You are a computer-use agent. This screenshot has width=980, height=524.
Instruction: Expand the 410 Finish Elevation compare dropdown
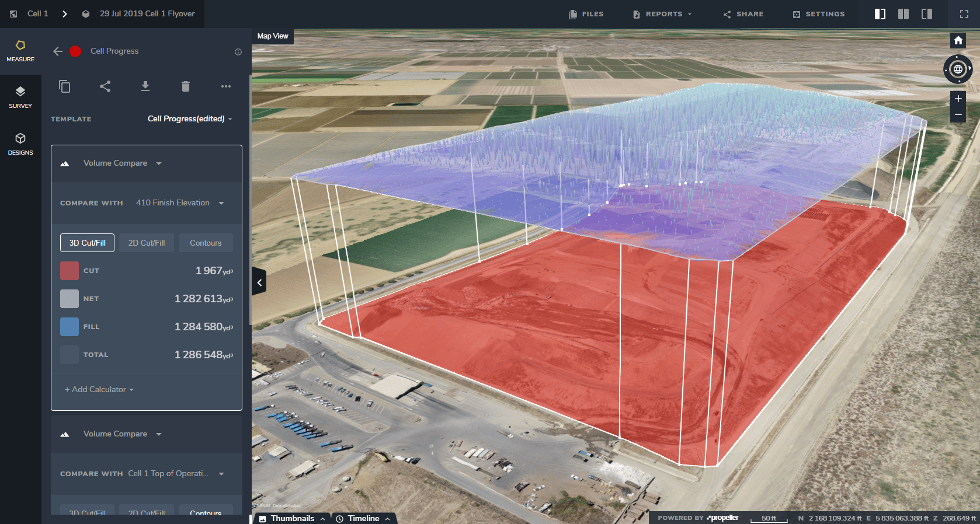click(180, 203)
